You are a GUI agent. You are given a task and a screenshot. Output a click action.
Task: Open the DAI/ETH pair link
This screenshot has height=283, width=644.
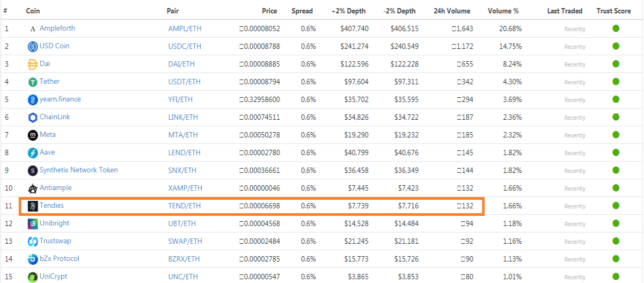pyautogui.click(x=181, y=64)
